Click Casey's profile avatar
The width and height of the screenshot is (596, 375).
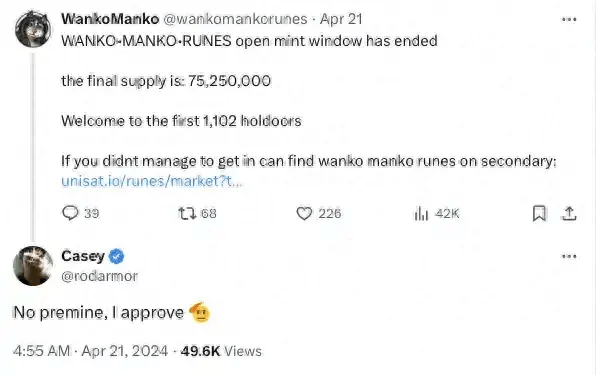(33, 266)
